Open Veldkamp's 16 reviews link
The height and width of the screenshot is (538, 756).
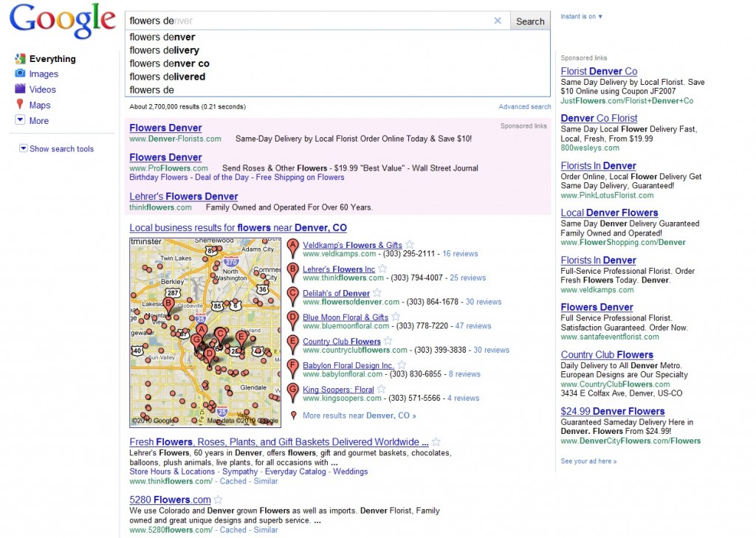(x=460, y=254)
